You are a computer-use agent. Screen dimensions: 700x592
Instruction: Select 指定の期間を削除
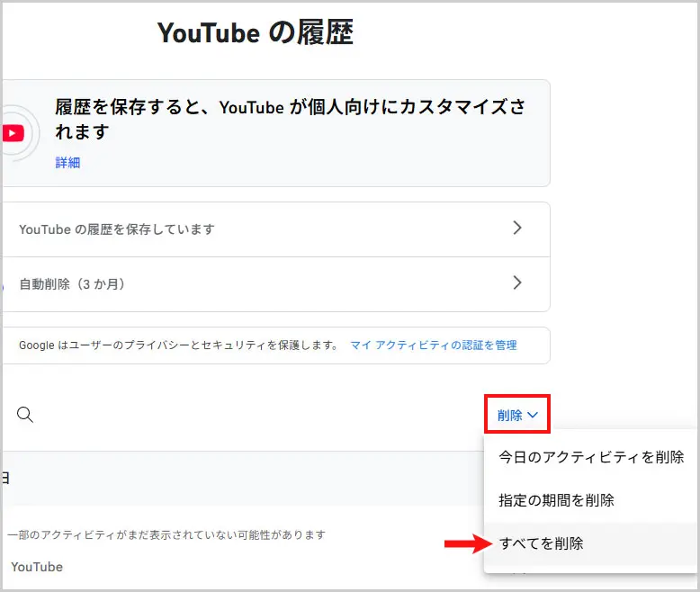(x=590, y=500)
